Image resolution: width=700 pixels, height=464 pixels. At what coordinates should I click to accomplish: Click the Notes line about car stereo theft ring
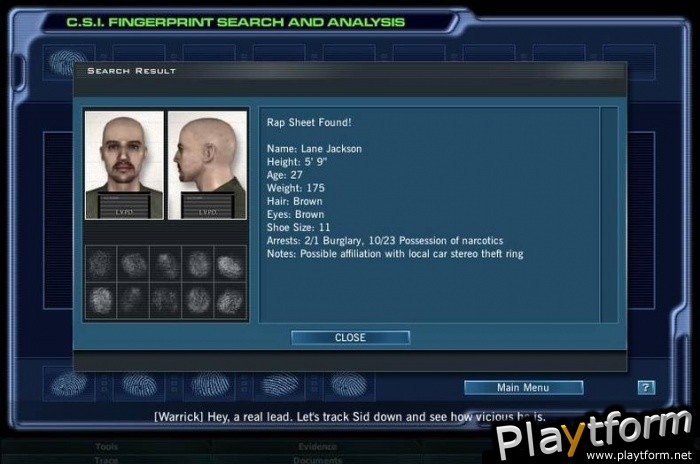click(395, 254)
